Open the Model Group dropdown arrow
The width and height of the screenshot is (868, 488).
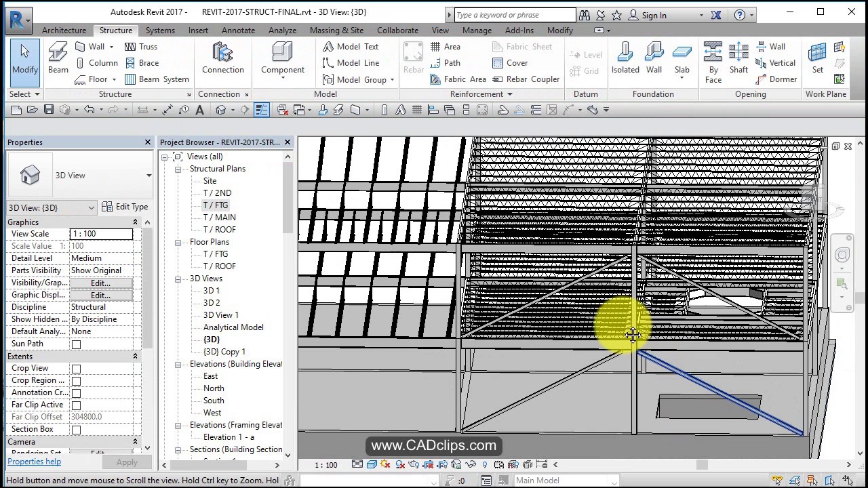[392, 80]
